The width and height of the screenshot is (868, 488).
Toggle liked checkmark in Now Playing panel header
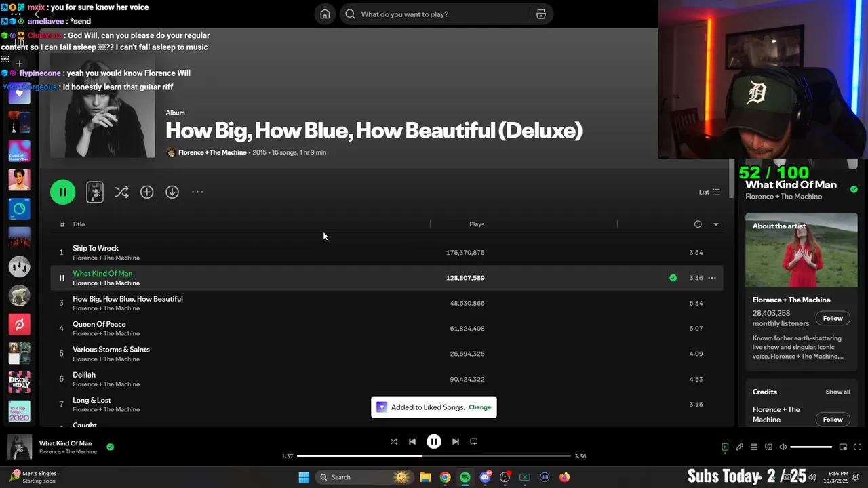[x=854, y=190]
